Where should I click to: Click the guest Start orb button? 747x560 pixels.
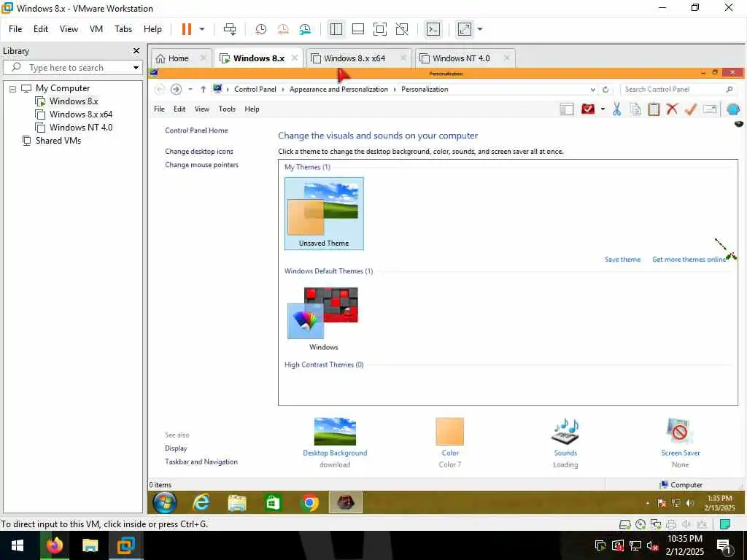point(165,502)
